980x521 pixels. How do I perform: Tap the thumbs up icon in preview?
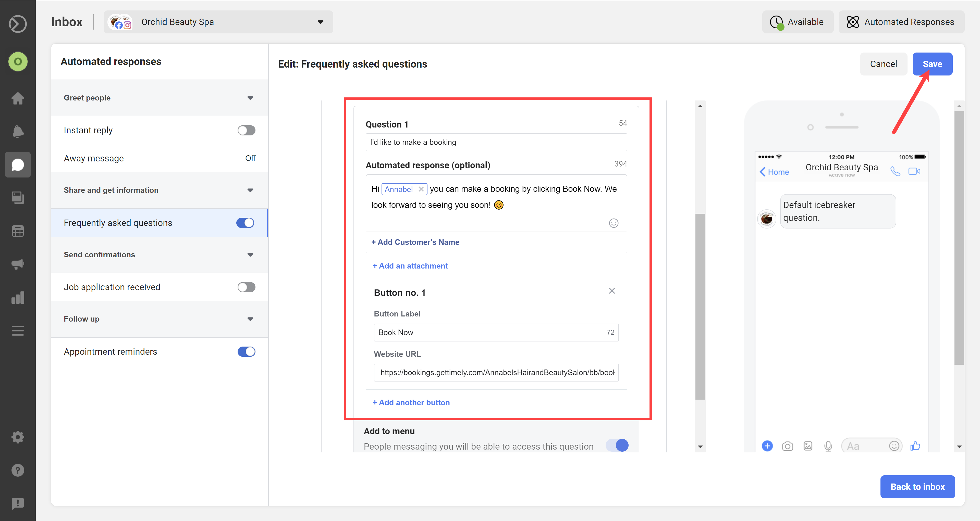[x=915, y=446]
